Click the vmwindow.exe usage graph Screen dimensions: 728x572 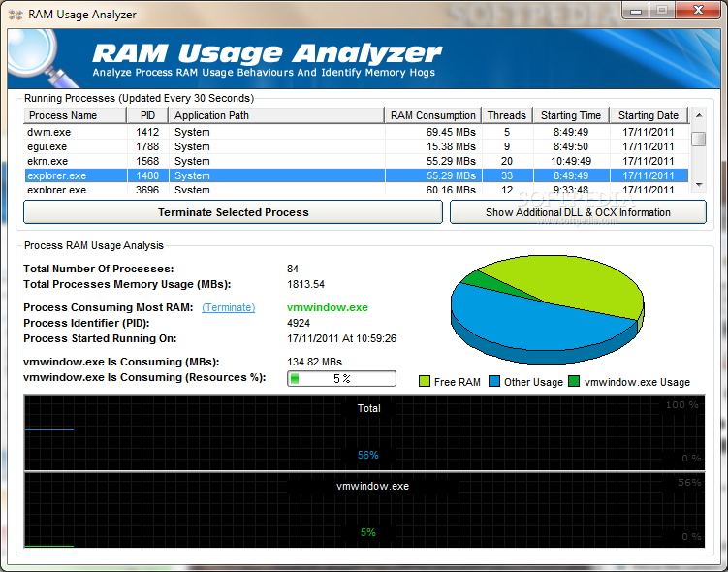pos(364,510)
